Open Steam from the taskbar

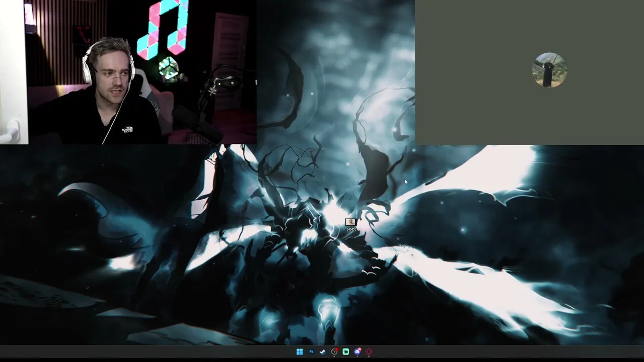coord(323,352)
